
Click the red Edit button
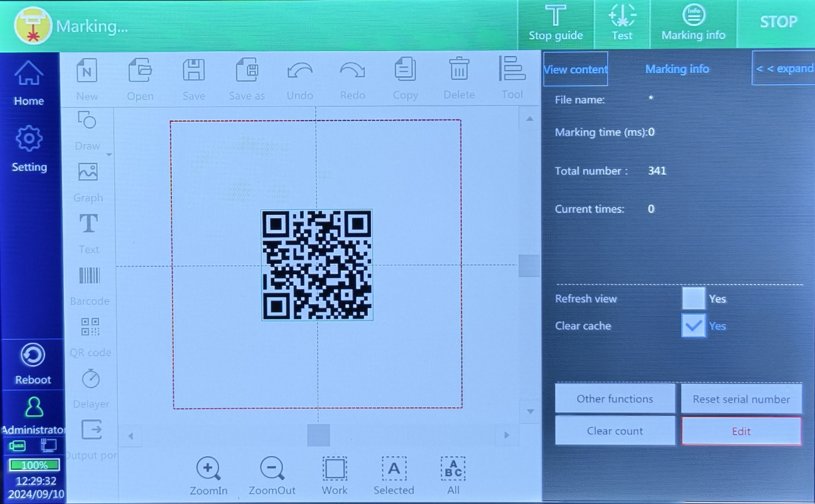(741, 431)
